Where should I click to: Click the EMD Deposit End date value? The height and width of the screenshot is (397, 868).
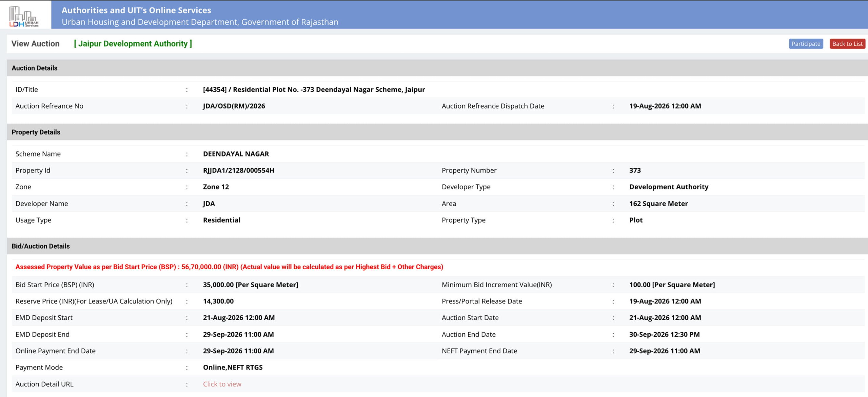[x=238, y=334]
